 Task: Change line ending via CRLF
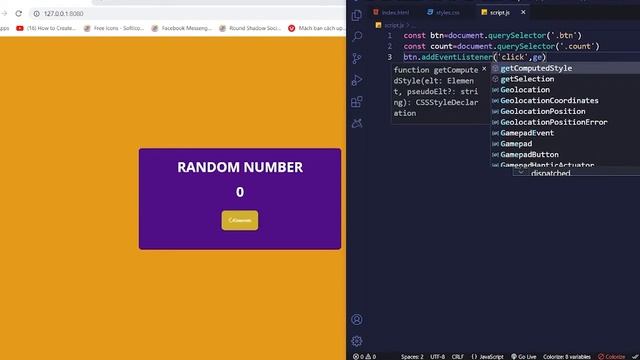point(457,356)
